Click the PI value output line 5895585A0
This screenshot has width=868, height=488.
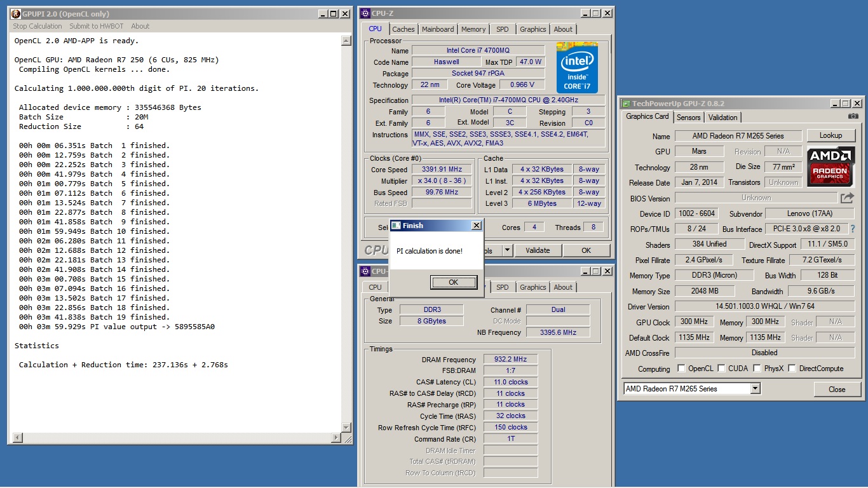pos(117,327)
